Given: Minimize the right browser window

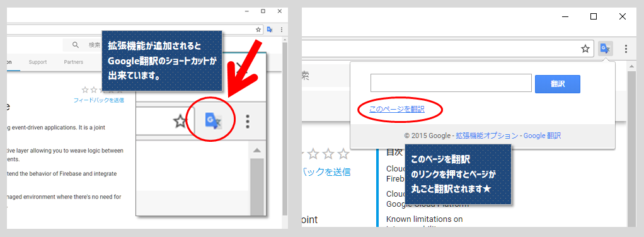Looking at the screenshot, I should 566,16.
